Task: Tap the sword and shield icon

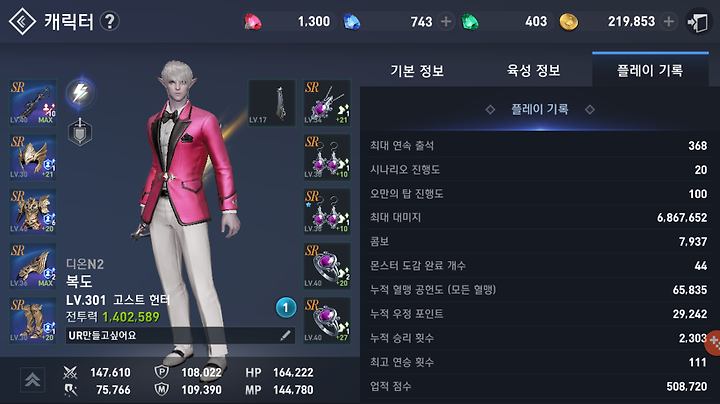Action: 80,132
